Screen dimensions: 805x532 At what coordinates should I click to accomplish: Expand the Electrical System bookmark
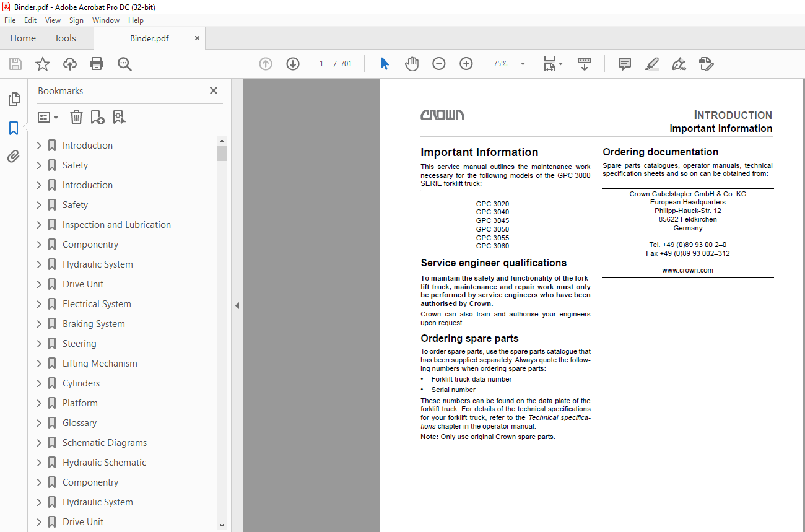tap(39, 304)
